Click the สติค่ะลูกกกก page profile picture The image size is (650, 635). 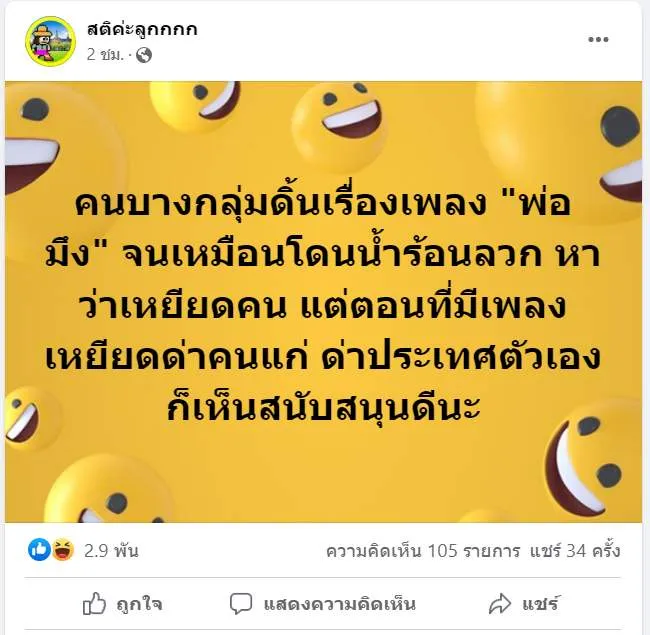coord(50,41)
